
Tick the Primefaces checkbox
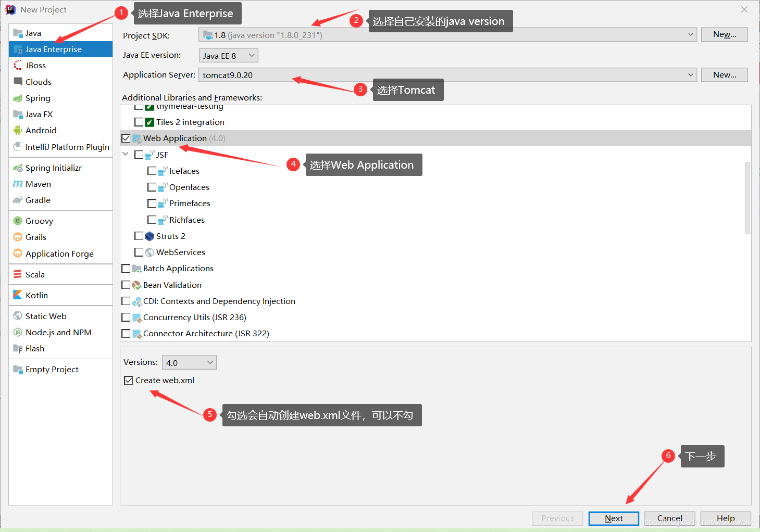152,203
